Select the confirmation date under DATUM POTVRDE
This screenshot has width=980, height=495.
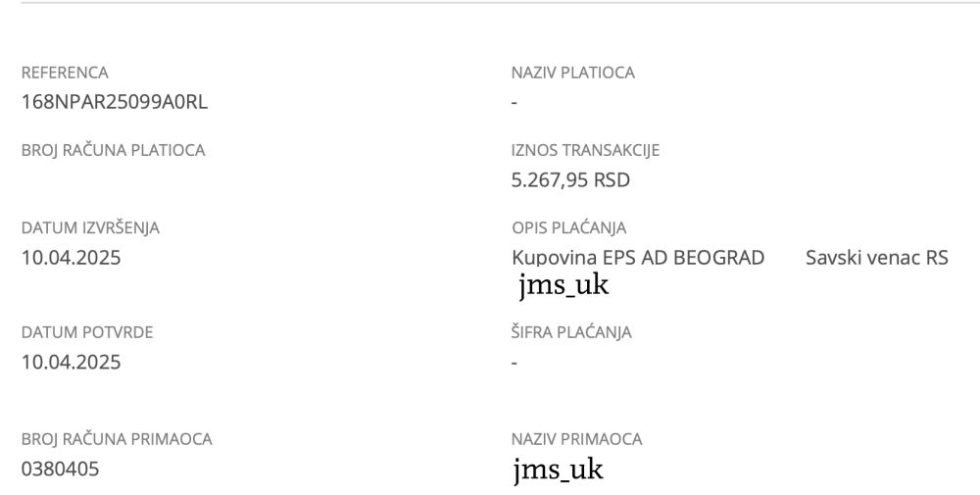(72, 362)
